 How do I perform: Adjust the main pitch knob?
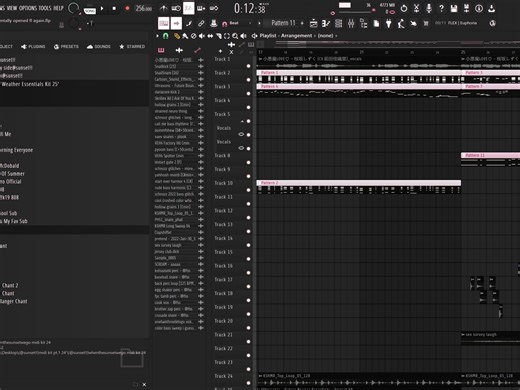click(x=74, y=23)
